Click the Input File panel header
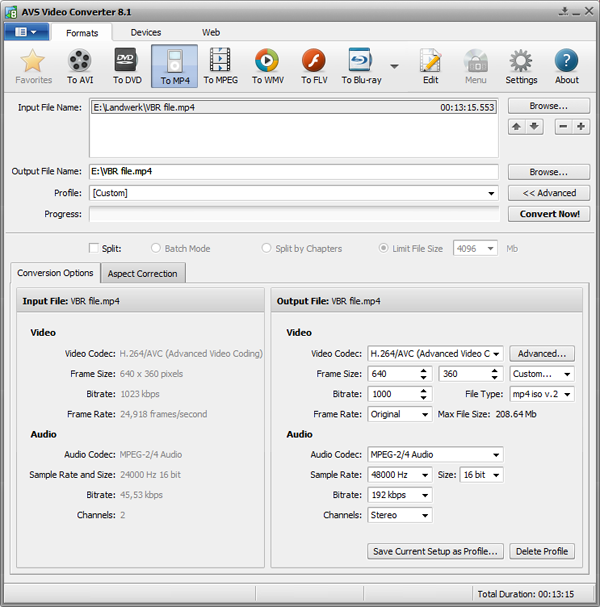 [x=141, y=300]
